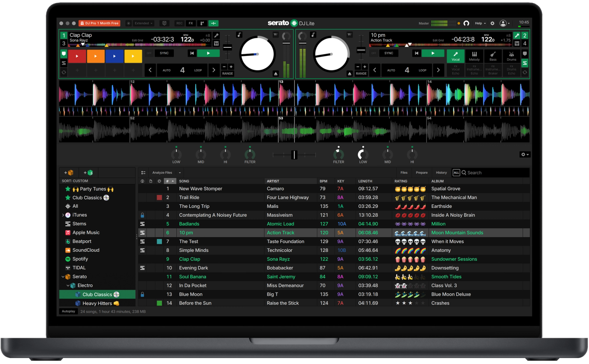Open the settings gear in the top bar
This screenshot has width=589, height=364.
pos(493,23)
